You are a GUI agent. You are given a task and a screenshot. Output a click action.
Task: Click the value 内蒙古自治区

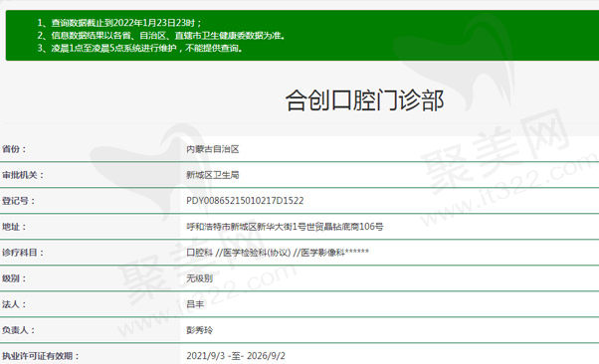click(x=212, y=149)
